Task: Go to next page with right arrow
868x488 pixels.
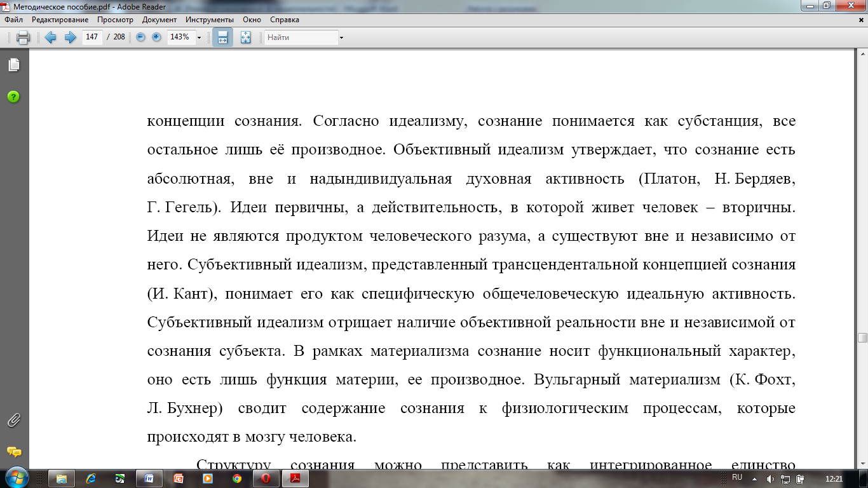Action: 70,37
